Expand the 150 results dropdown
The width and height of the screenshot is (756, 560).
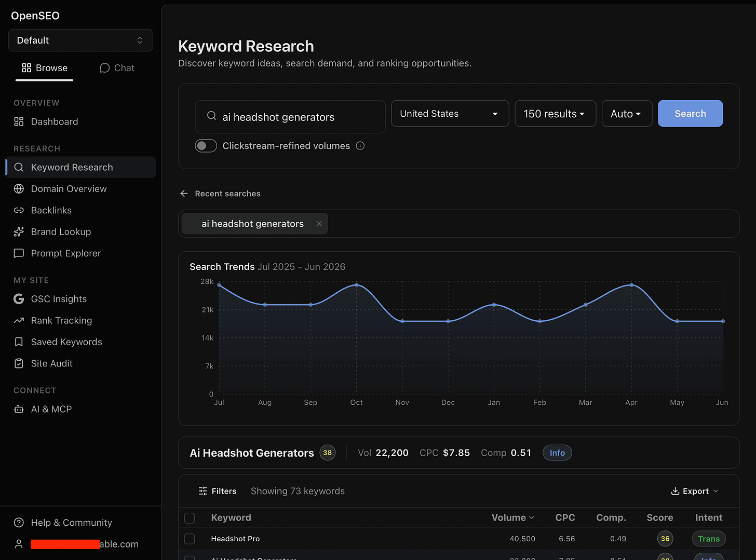[x=555, y=114]
